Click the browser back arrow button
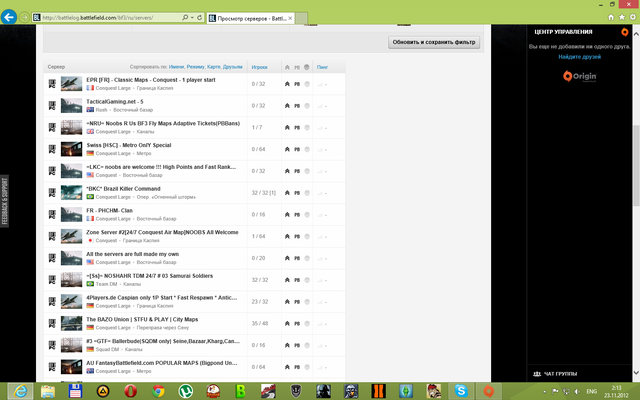 (x=9, y=17)
